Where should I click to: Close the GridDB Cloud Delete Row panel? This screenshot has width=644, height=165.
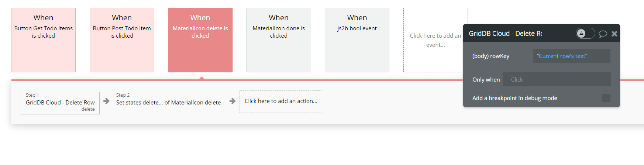click(614, 34)
